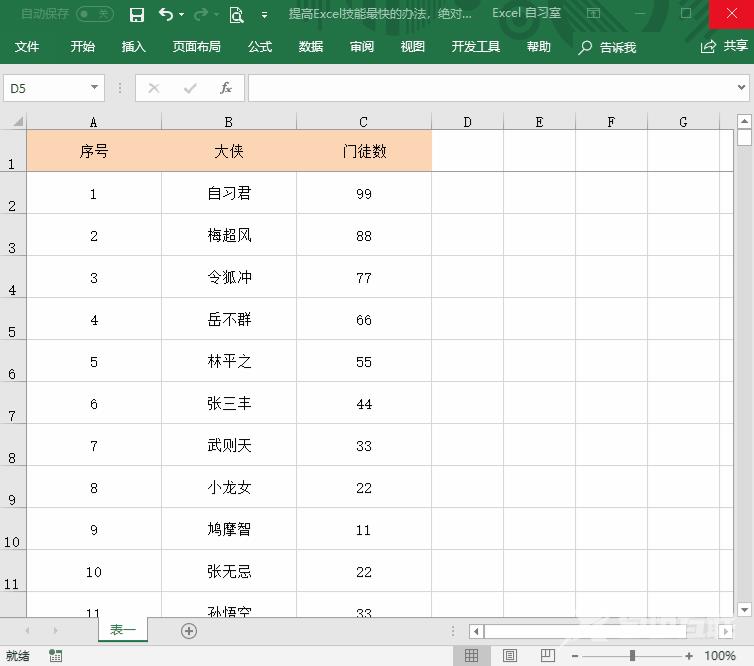Click the 序号 header cell
Screen dimensions: 754x666
click(94, 151)
